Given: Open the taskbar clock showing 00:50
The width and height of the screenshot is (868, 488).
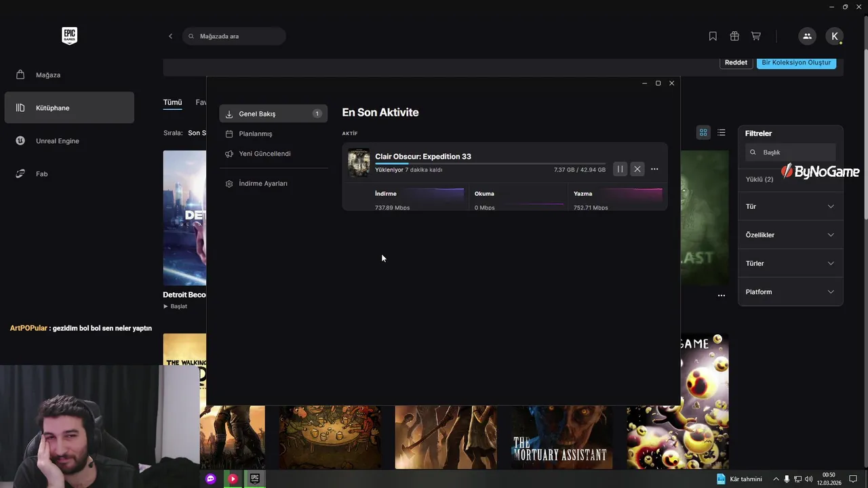Looking at the screenshot, I should pos(829,479).
